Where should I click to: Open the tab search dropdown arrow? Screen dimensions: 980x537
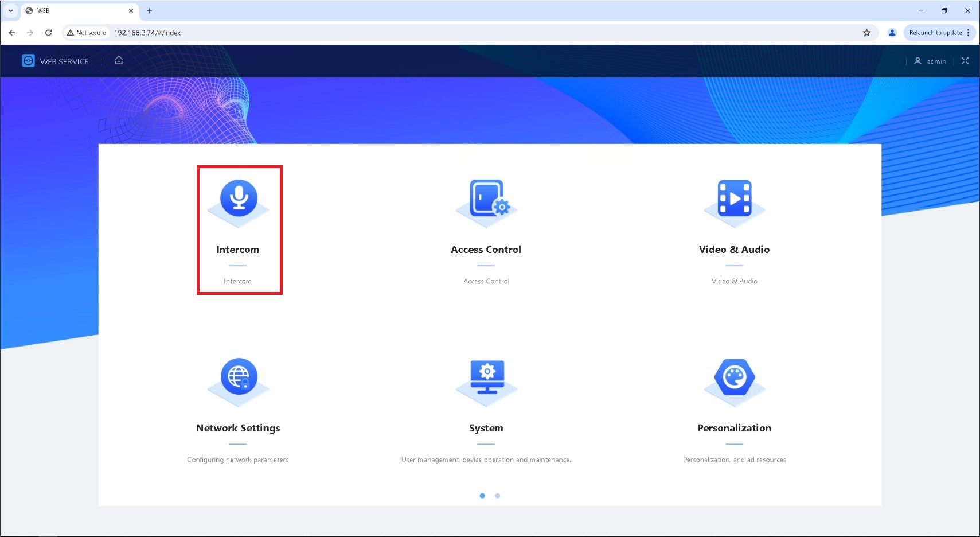[10, 10]
